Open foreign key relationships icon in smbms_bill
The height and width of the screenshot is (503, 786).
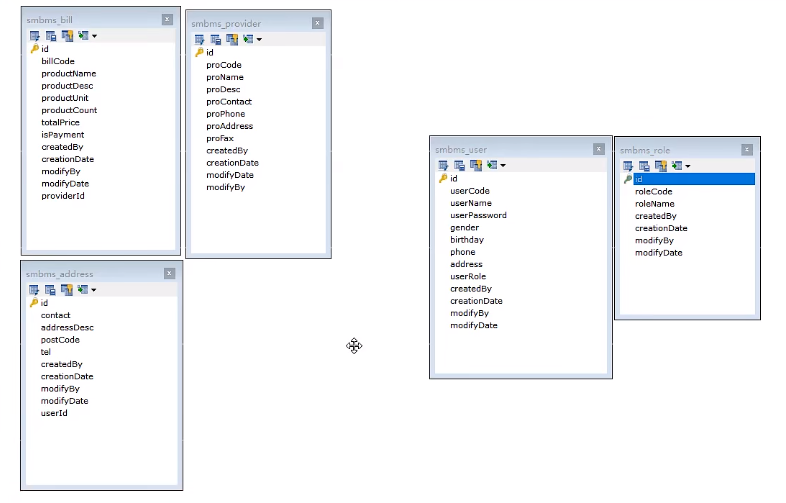pyautogui.click(x=67, y=36)
